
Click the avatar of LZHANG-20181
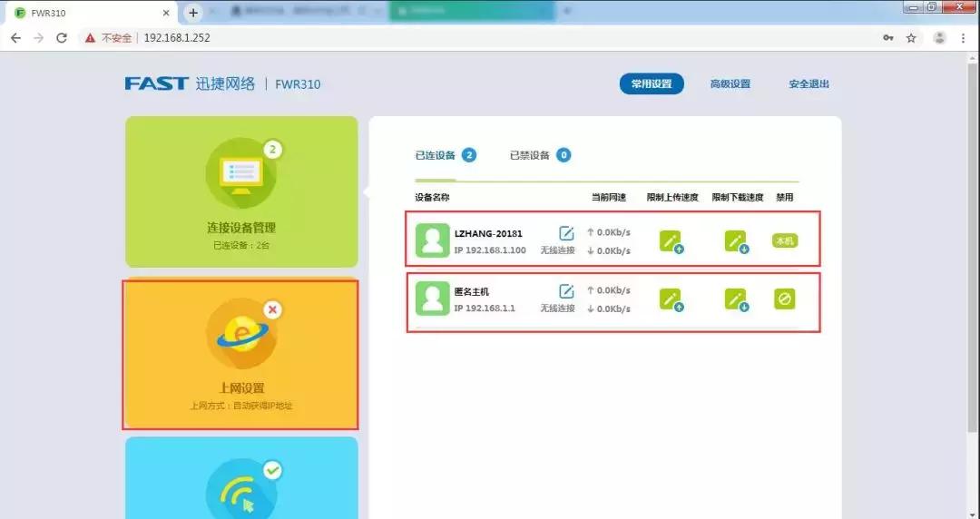(433, 240)
